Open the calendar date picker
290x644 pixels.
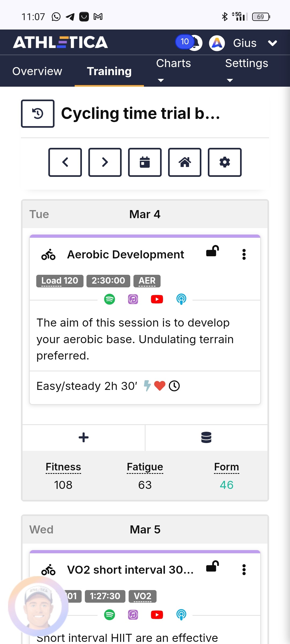[x=145, y=162]
